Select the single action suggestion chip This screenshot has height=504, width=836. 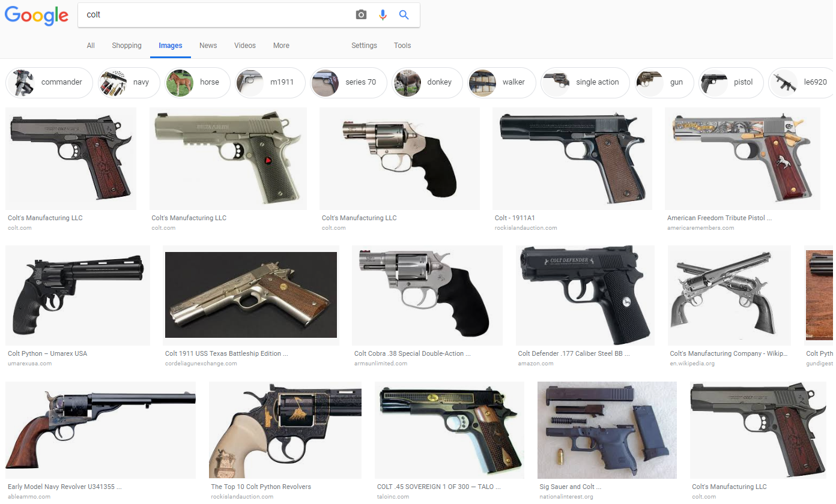click(x=585, y=82)
